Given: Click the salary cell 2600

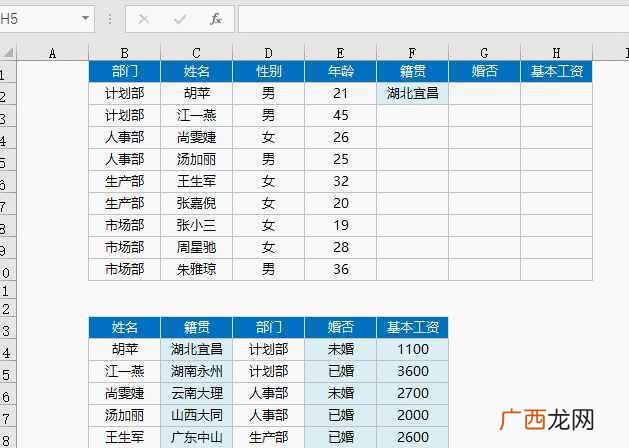Looking at the screenshot, I should 412,437.
